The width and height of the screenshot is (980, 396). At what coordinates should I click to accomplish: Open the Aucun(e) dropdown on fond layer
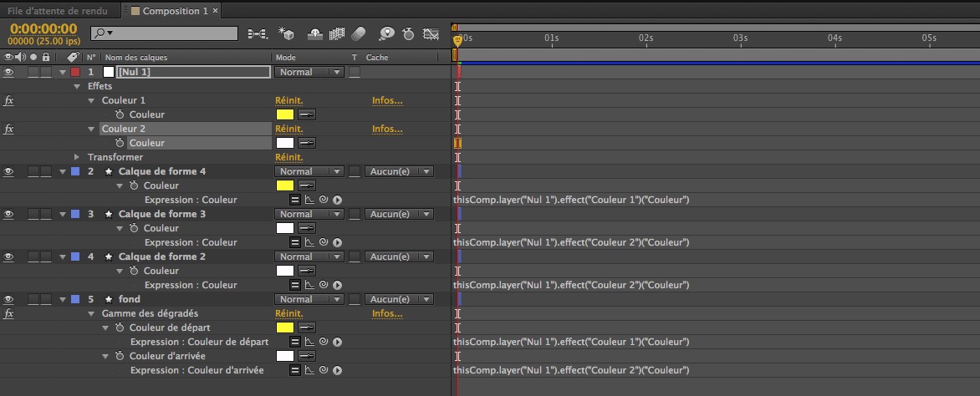pos(400,299)
